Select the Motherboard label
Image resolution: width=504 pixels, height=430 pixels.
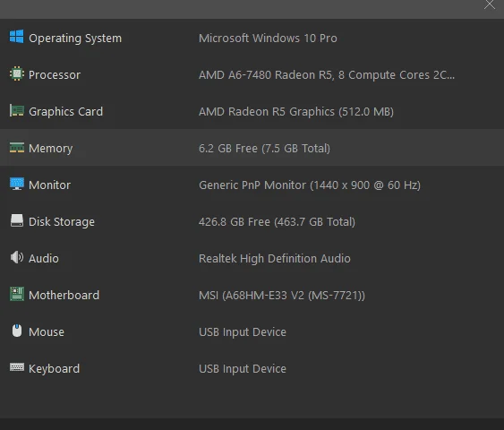(x=64, y=296)
